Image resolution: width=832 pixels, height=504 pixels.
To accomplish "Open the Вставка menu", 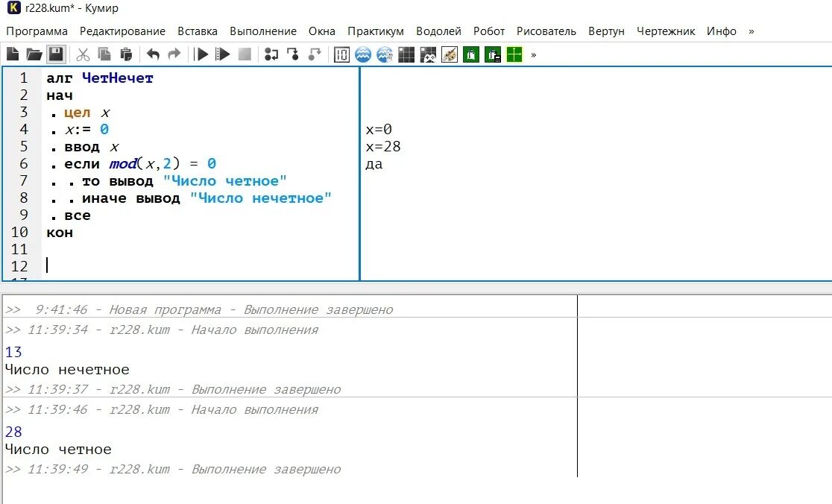I will [x=198, y=31].
